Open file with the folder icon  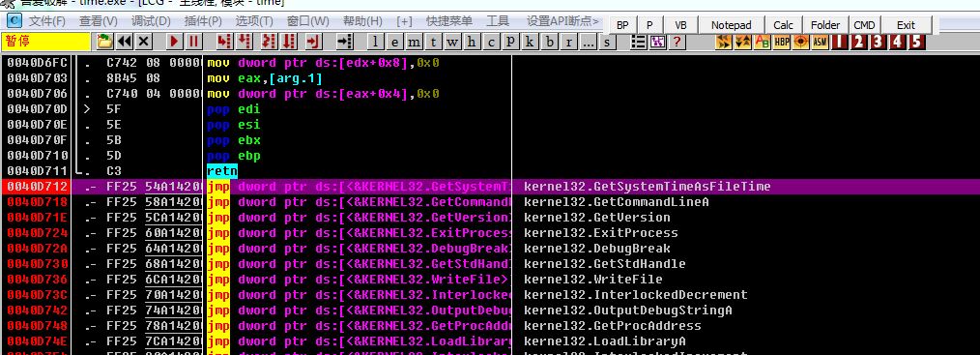[x=104, y=42]
